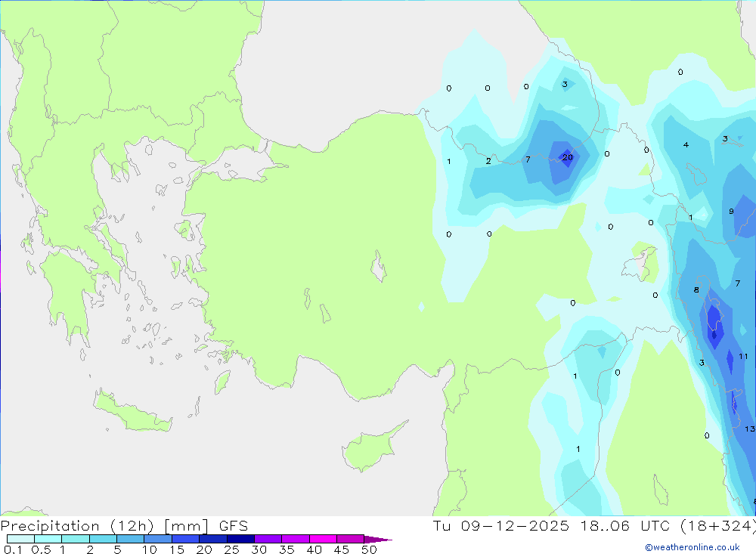The image size is (756, 554).
Task: Click the '50' legend scale label
Action: point(370,549)
